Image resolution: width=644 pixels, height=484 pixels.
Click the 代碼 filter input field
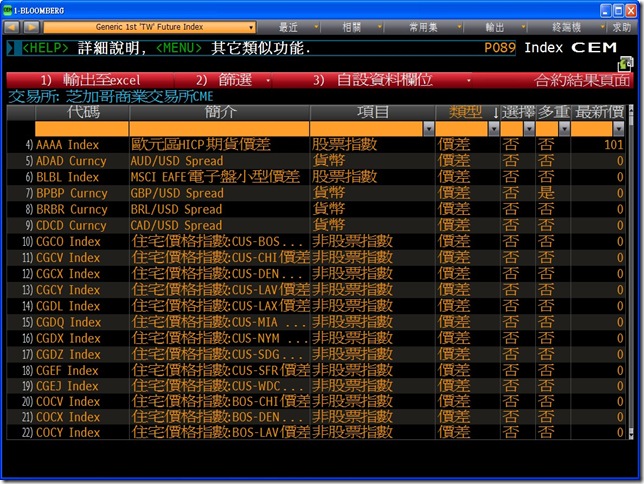point(82,129)
